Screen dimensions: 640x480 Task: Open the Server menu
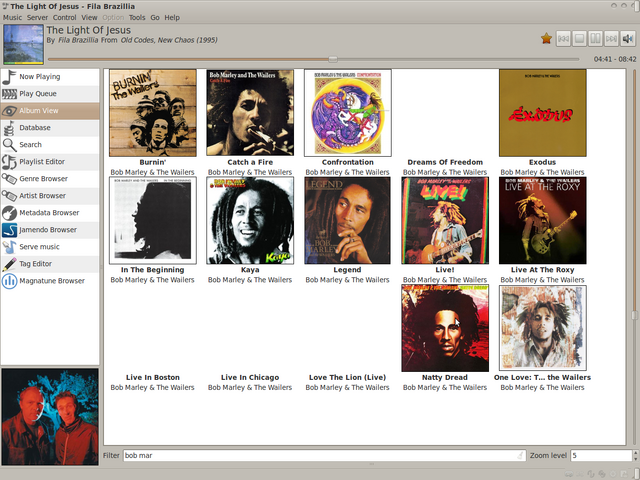pyautogui.click(x=37, y=18)
